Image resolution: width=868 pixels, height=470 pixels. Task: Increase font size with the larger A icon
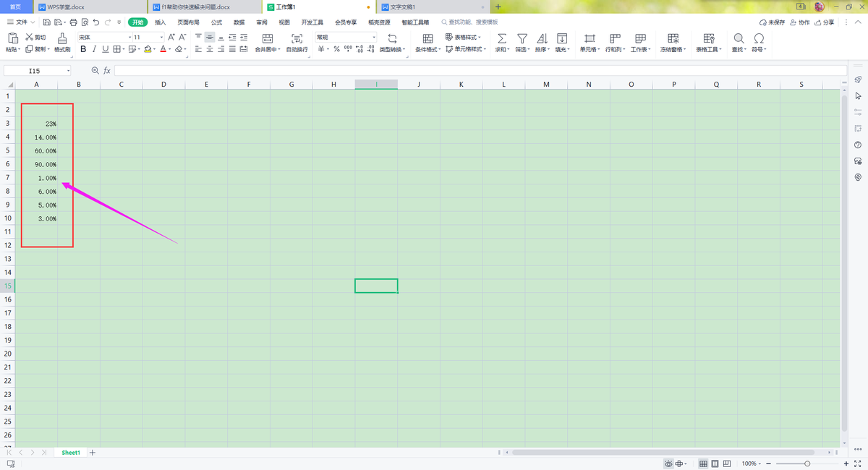pos(171,37)
